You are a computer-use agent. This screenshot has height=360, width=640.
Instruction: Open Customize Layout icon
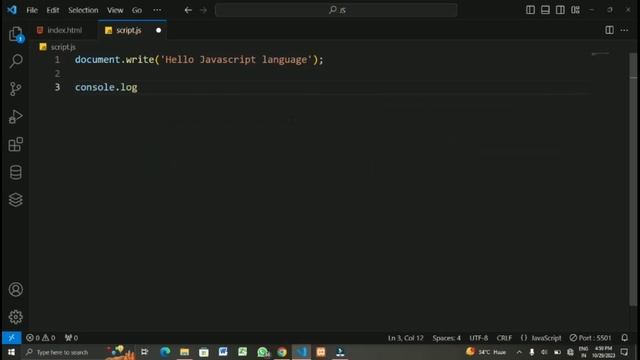[576, 10]
